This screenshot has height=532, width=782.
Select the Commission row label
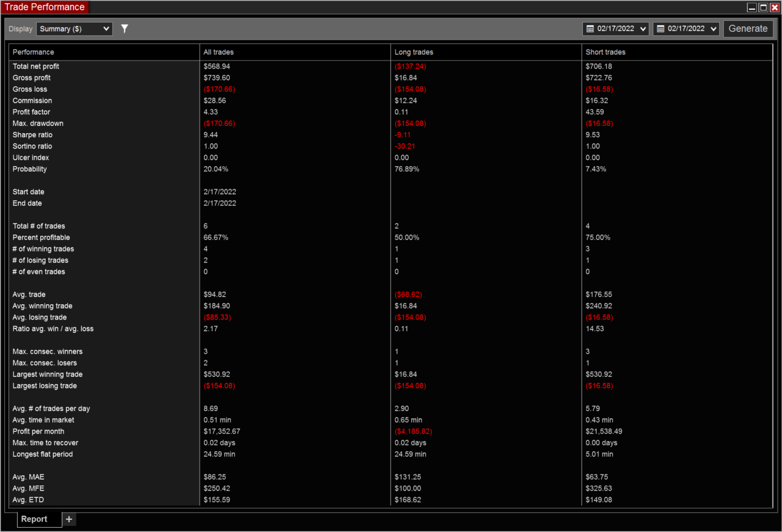point(32,101)
